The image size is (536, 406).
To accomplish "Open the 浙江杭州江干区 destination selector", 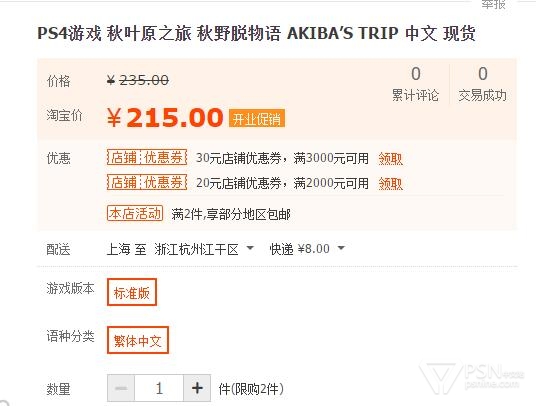I will [x=196, y=249].
